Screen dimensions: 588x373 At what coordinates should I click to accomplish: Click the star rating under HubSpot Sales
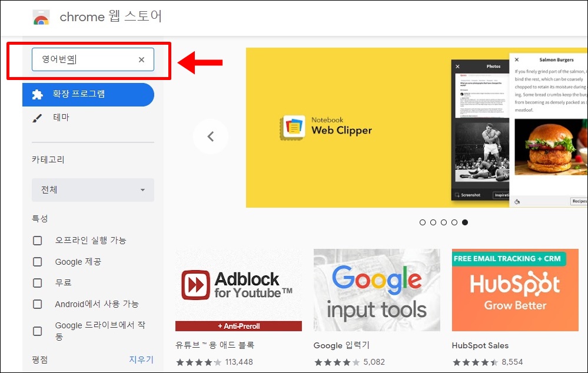(x=476, y=362)
